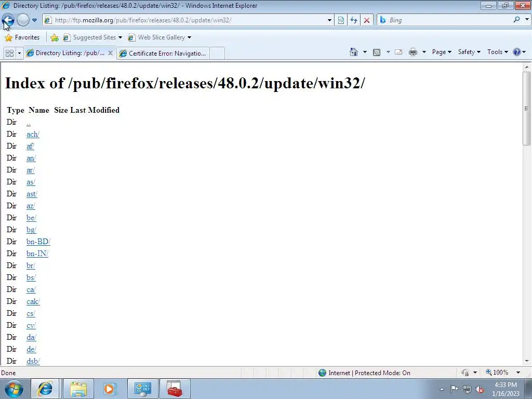
Task: Click the Action Center flag icon
Action: [454, 389]
